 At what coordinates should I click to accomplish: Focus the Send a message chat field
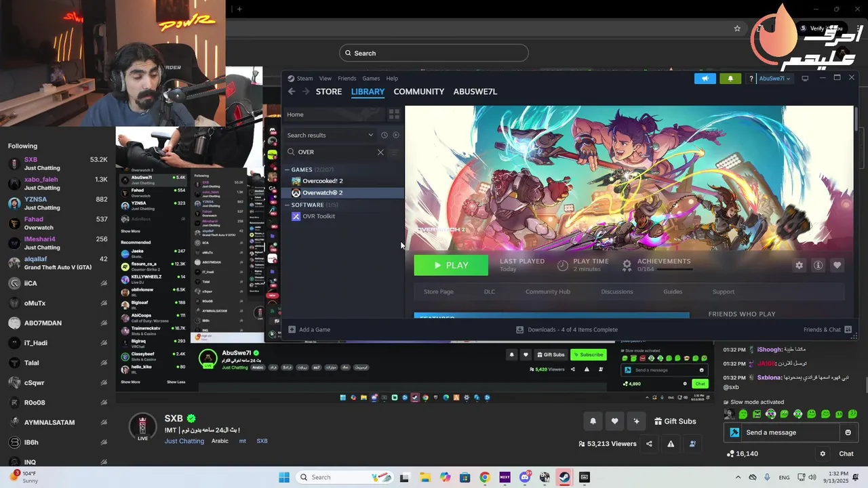coord(790,432)
